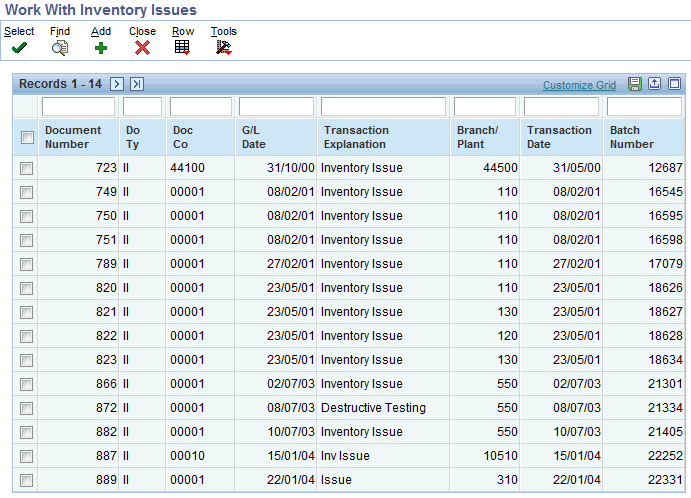The width and height of the screenshot is (691, 498).
Task: Focus the Branch/Plant filter field
Action: (x=484, y=107)
